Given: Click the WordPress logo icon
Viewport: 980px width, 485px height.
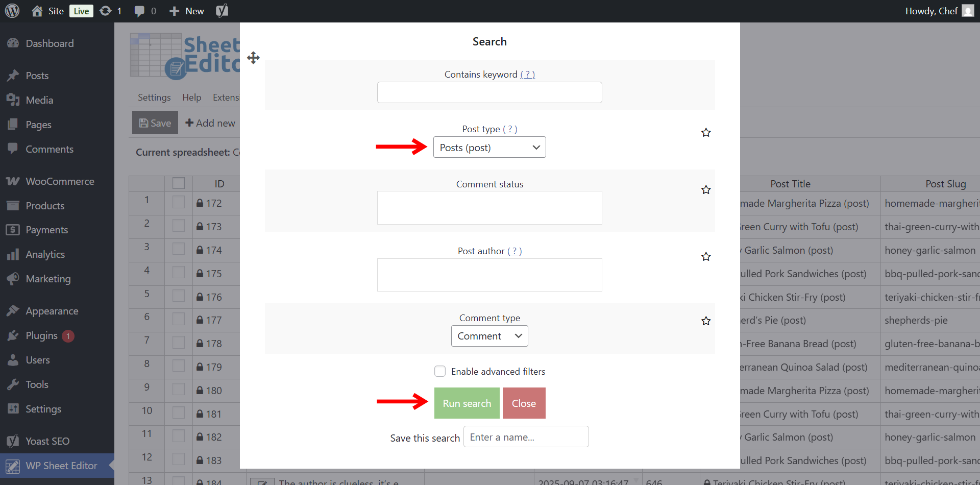Looking at the screenshot, I should 12,11.
